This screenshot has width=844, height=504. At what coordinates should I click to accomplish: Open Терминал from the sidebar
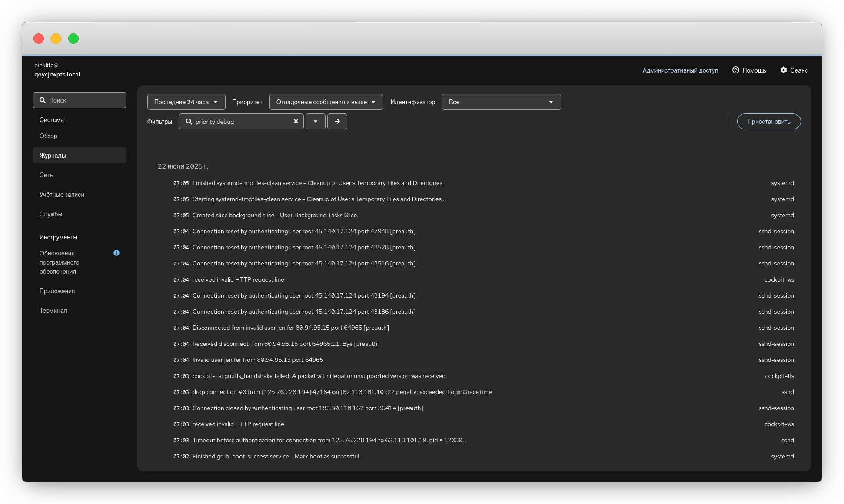(53, 311)
